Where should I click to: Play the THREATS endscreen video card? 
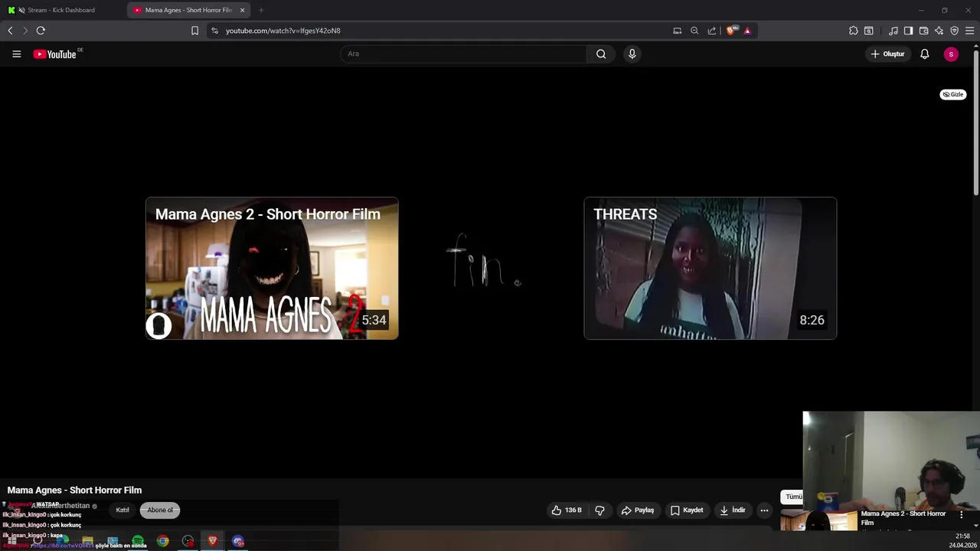(710, 268)
